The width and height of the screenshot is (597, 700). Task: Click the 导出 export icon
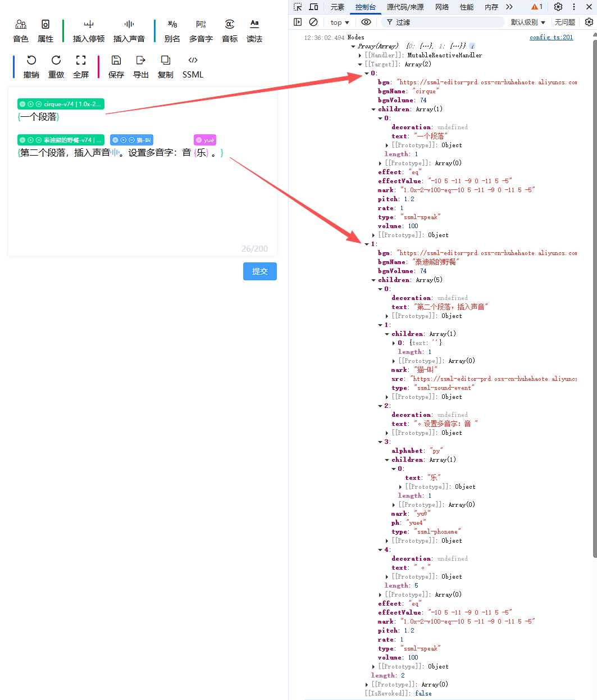141,61
